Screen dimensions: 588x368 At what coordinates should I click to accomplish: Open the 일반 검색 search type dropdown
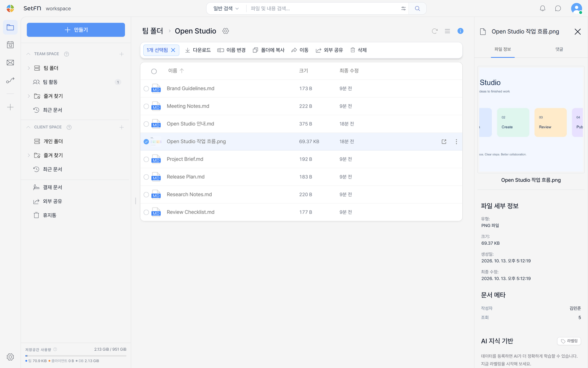click(x=226, y=8)
